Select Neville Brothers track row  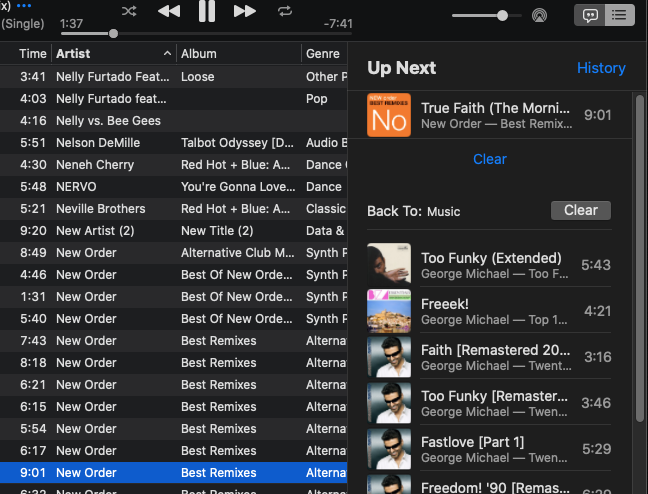[x=174, y=209]
